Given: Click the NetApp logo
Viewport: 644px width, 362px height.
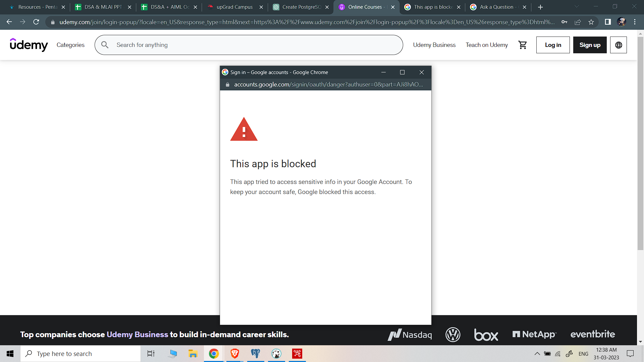Looking at the screenshot, I should 534,334.
